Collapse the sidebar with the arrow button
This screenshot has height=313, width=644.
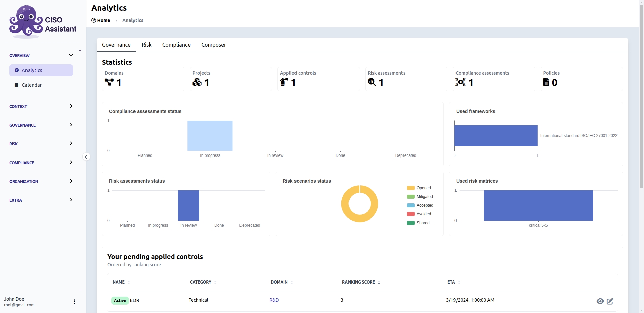click(x=86, y=156)
